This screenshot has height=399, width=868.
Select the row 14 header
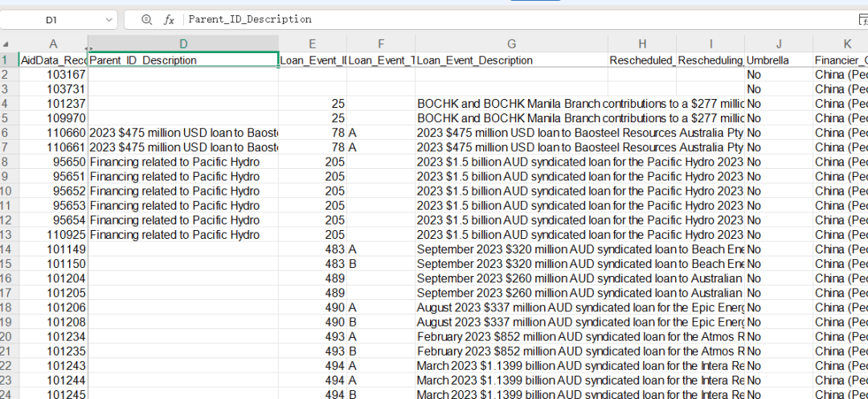9,249
